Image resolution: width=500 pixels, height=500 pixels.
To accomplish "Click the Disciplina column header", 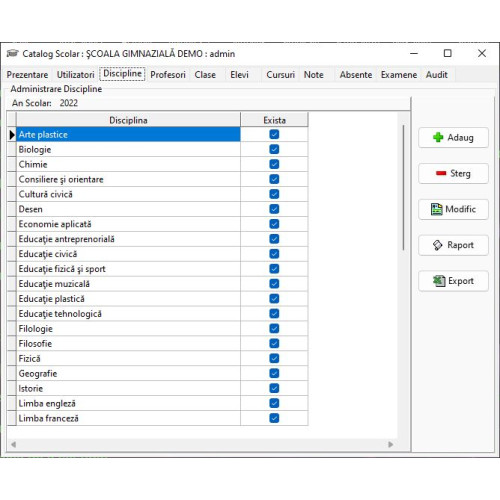I will tap(128, 120).
